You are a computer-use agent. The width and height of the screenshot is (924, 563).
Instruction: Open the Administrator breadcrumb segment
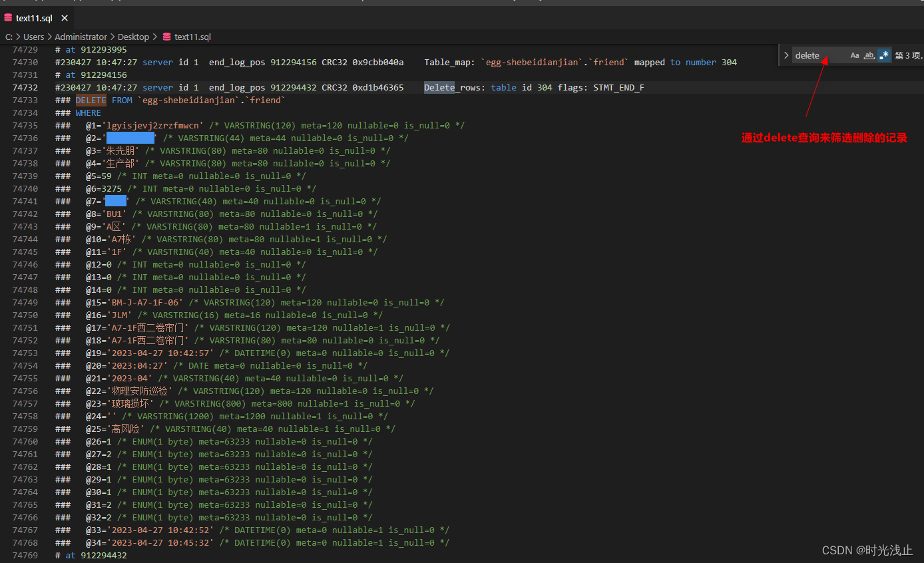[x=81, y=37]
